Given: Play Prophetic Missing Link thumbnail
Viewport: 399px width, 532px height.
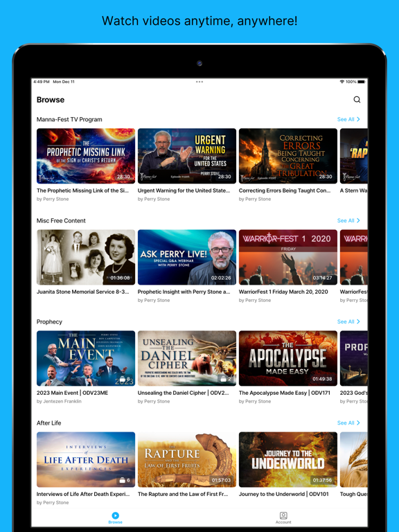Looking at the screenshot, I should click(x=86, y=156).
